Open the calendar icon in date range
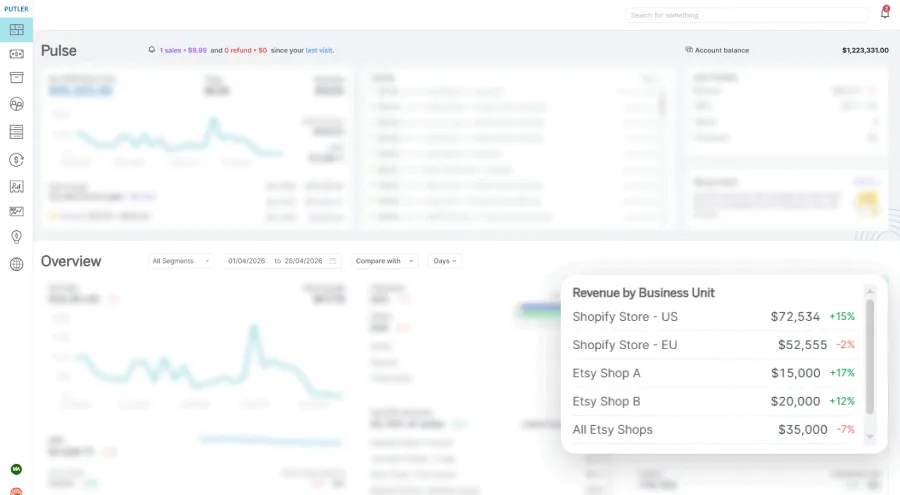Viewport: 900px width, 495px height. (332, 261)
